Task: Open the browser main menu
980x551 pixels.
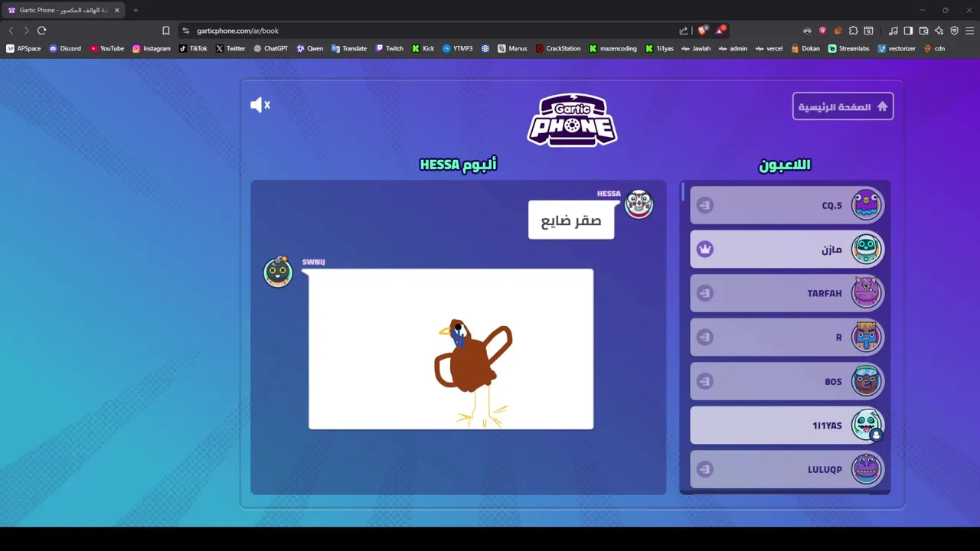Action: tap(969, 31)
